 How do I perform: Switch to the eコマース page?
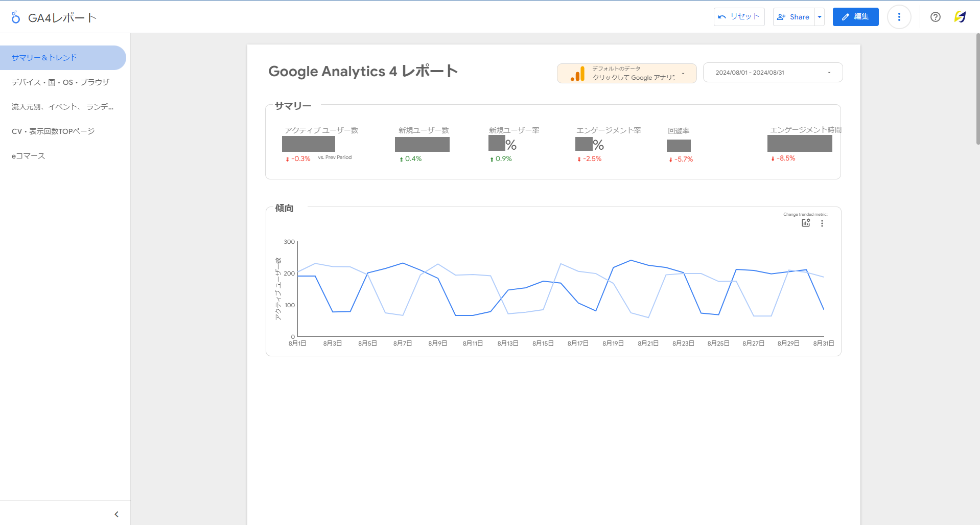[x=29, y=156]
